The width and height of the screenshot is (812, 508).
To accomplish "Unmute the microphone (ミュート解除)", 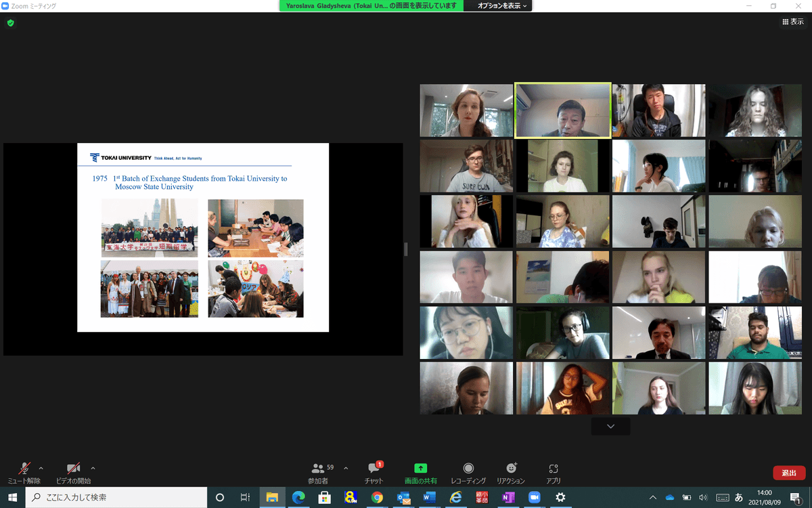I will click(24, 469).
